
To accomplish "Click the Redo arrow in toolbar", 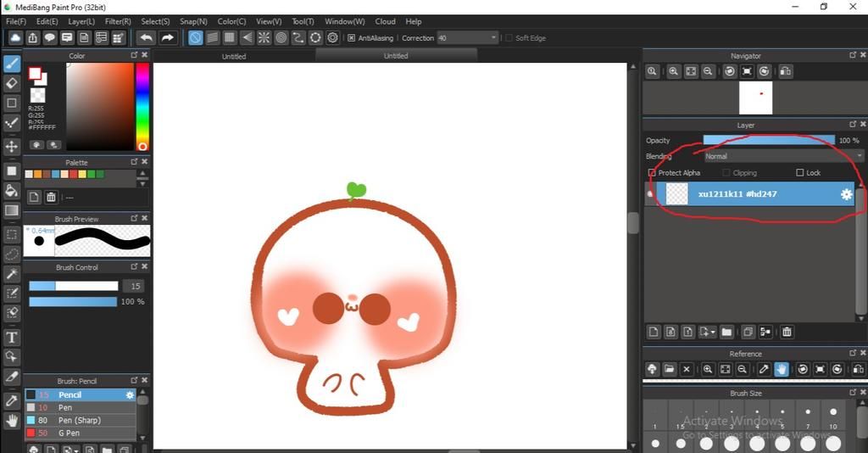I will click(167, 37).
